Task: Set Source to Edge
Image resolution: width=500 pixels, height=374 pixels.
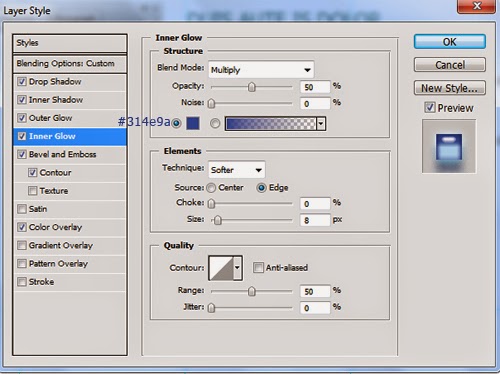Action: [x=261, y=188]
